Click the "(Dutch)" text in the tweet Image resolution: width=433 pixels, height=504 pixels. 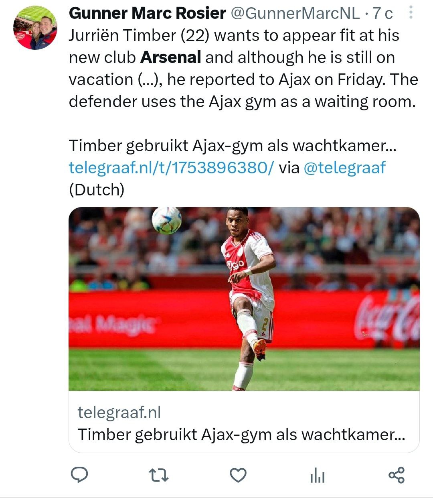click(97, 189)
